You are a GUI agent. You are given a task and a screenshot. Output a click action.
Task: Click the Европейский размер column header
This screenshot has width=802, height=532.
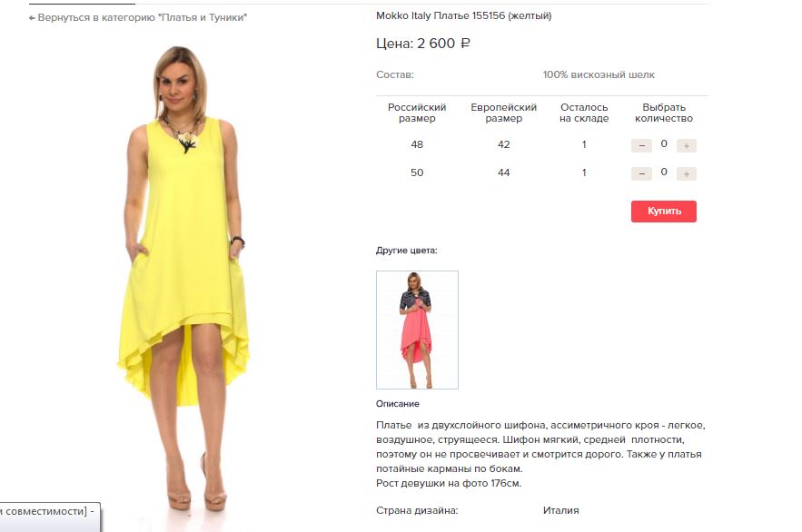pyautogui.click(x=504, y=113)
